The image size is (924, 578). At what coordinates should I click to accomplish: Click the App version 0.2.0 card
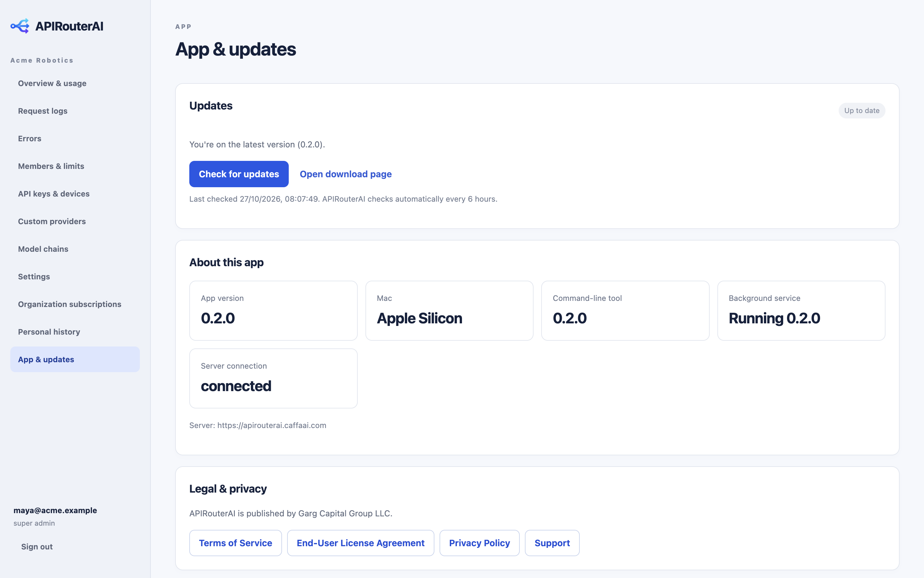[273, 311]
